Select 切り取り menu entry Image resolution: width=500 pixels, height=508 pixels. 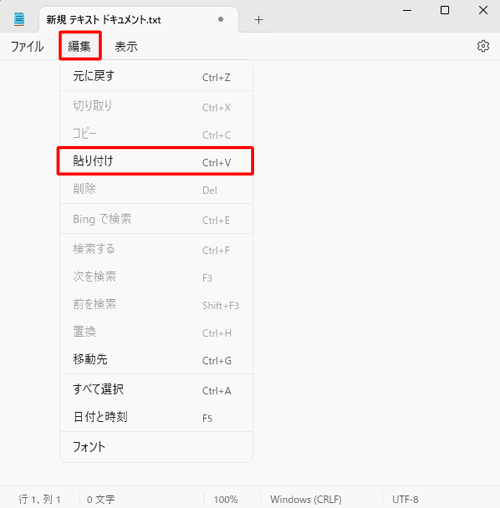tap(156, 106)
